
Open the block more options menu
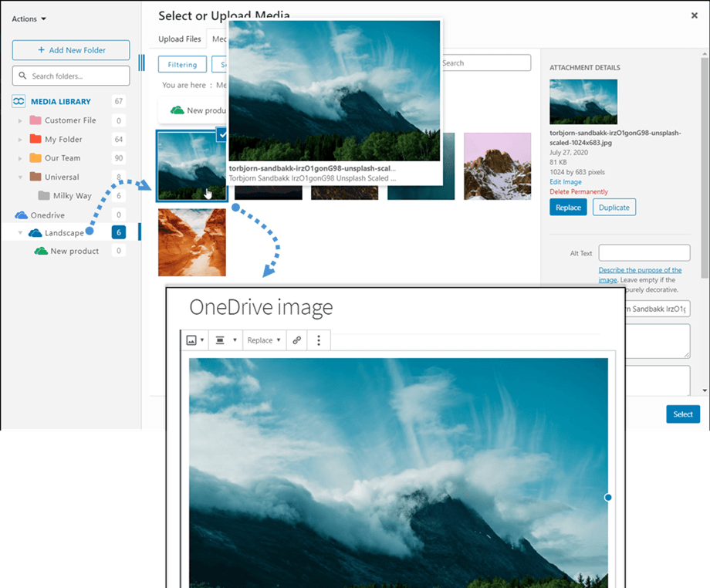click(x=319, y=340)
